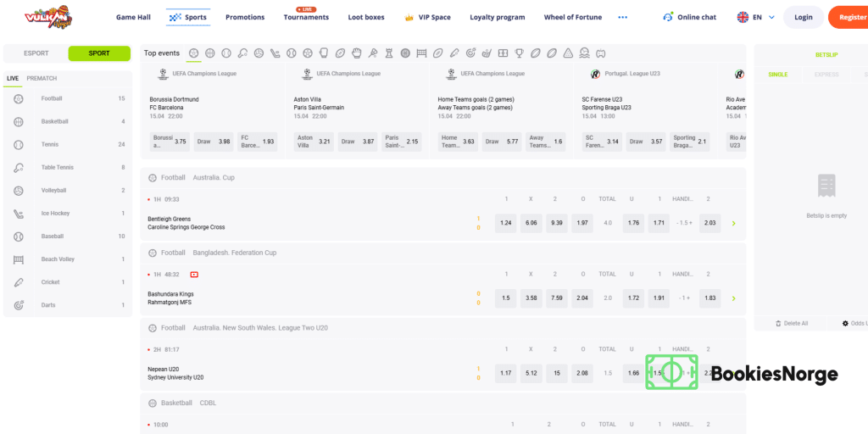
Task: Click the Register button
Action: [849, 17]
